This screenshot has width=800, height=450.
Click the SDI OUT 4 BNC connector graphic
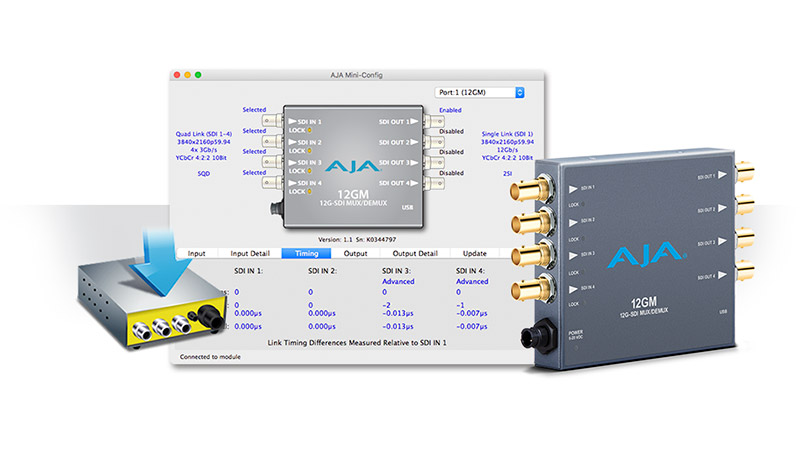[434, 183]
